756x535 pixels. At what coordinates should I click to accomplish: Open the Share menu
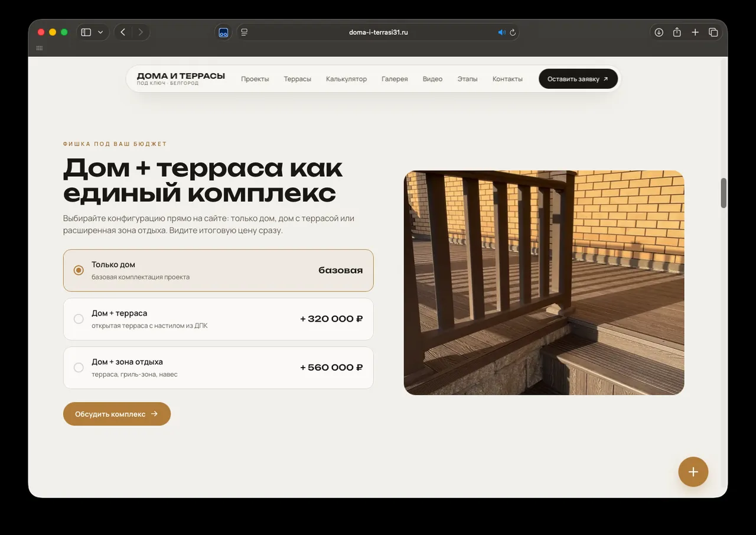pos(677,33)
